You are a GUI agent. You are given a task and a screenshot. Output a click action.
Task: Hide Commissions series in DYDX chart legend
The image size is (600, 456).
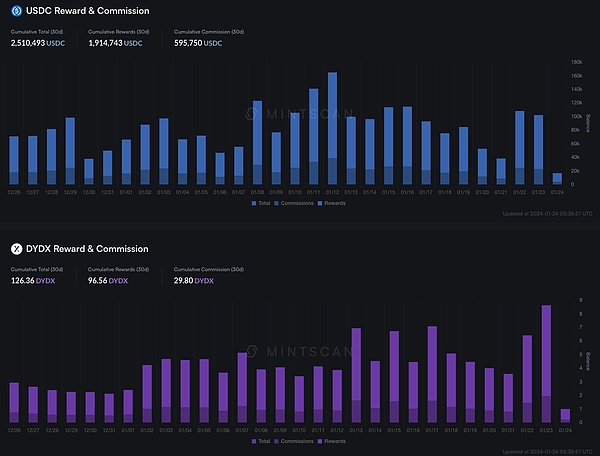click(295, 440)
